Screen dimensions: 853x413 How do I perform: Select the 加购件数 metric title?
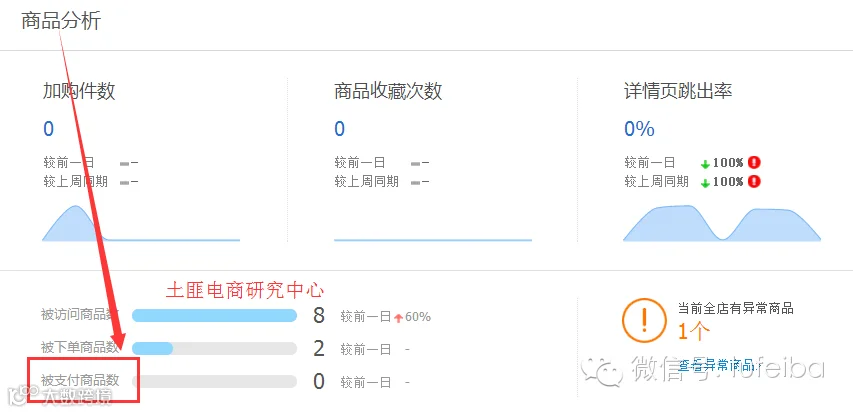point(79,91)
